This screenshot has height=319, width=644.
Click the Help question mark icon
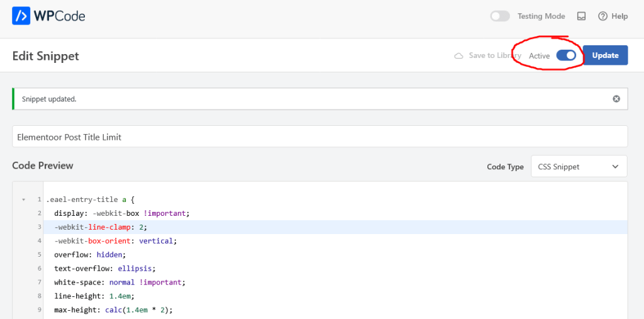[x=602, y=16]
